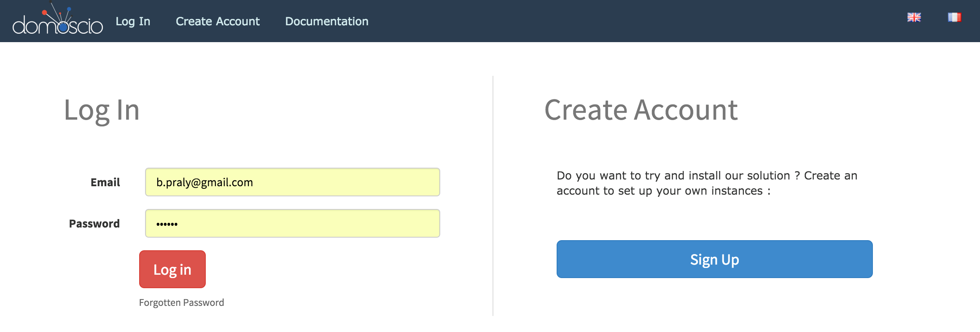Screen dimensions: 980x332
Task: Open Create Account in the navigation bar
Action: click(x=218, y=21)
